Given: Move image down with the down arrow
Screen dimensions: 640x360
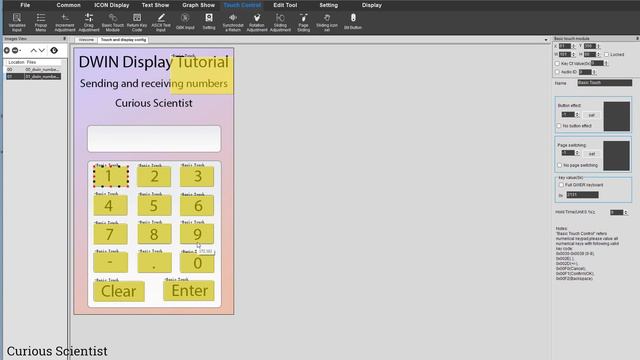Looking at the screenshot, I should pos(42,50).
